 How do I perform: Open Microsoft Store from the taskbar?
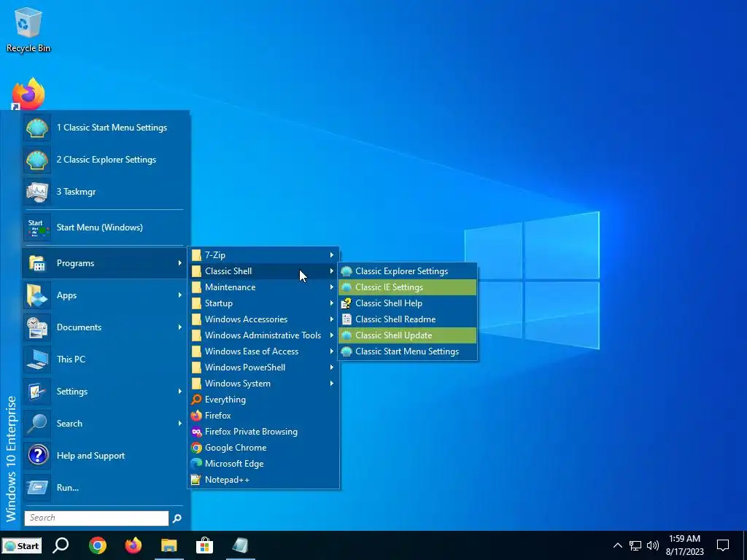pyautogui.click(x=204, y=545)
